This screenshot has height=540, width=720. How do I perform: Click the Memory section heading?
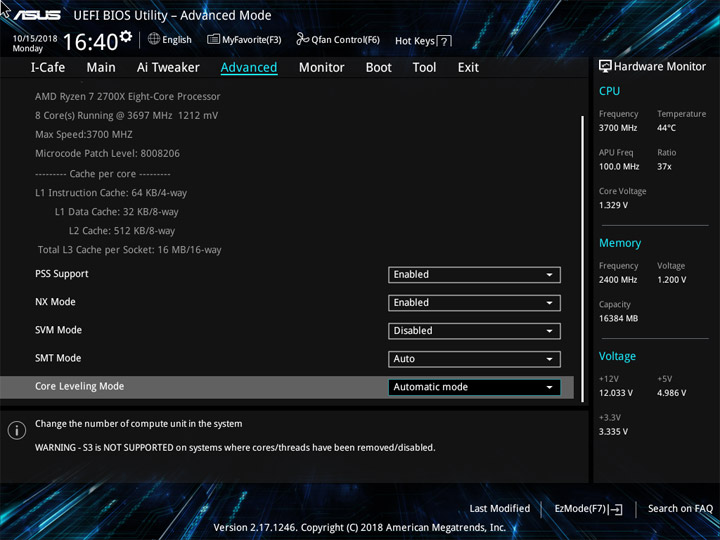tap(620, 243)
